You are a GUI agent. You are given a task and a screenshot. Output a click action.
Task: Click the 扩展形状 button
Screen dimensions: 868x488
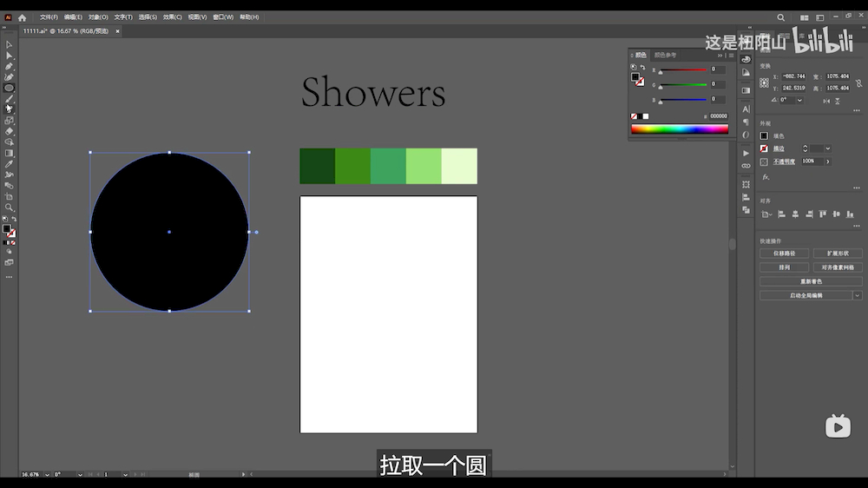coord(837,254)
